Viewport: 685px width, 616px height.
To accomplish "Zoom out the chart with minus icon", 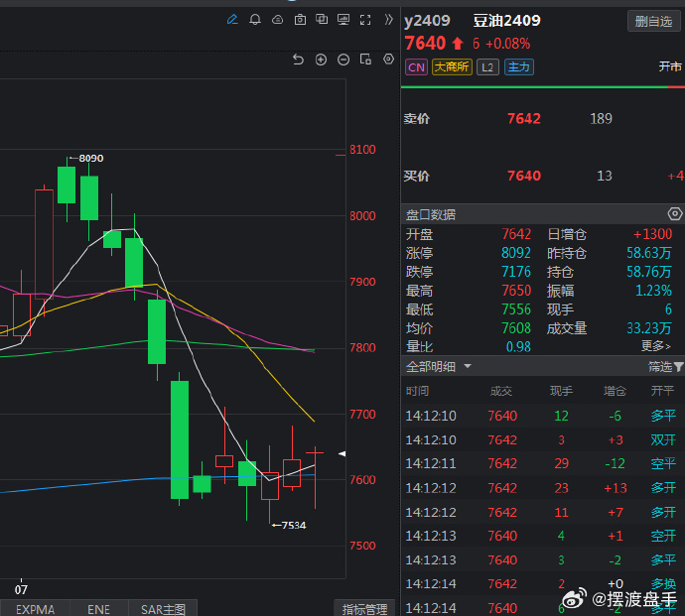I will click(x=343, y=60).
